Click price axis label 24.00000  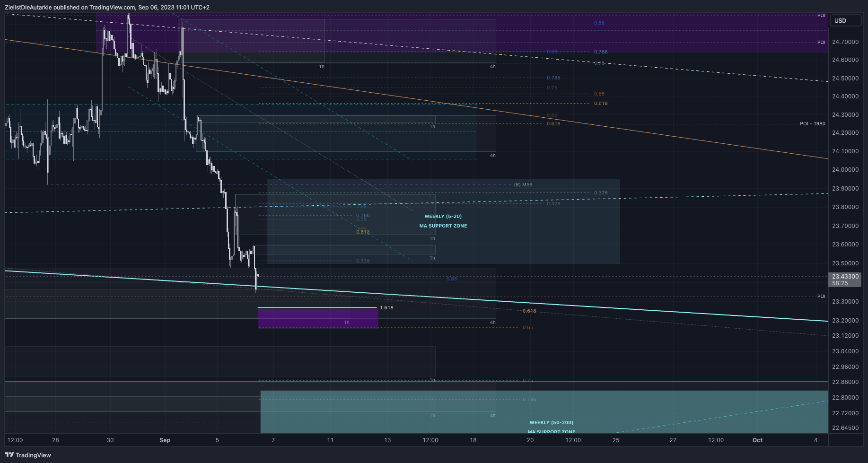coord(845,170)
